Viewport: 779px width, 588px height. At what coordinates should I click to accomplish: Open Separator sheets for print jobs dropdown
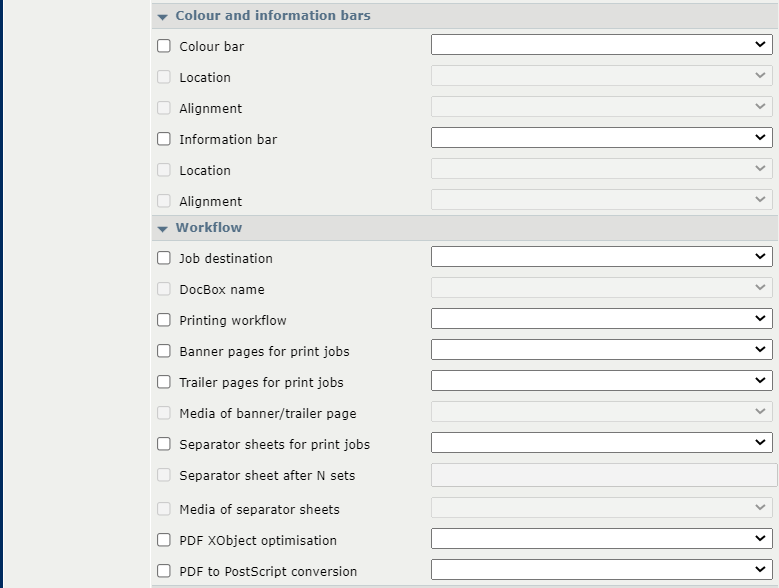[602, 442]
